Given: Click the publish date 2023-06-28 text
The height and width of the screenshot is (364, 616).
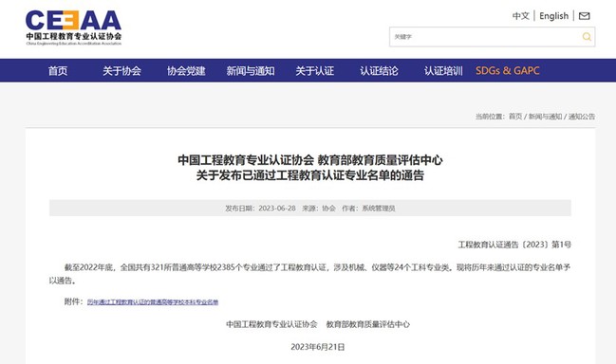Looking at the screenshot, I should (277, 209).
